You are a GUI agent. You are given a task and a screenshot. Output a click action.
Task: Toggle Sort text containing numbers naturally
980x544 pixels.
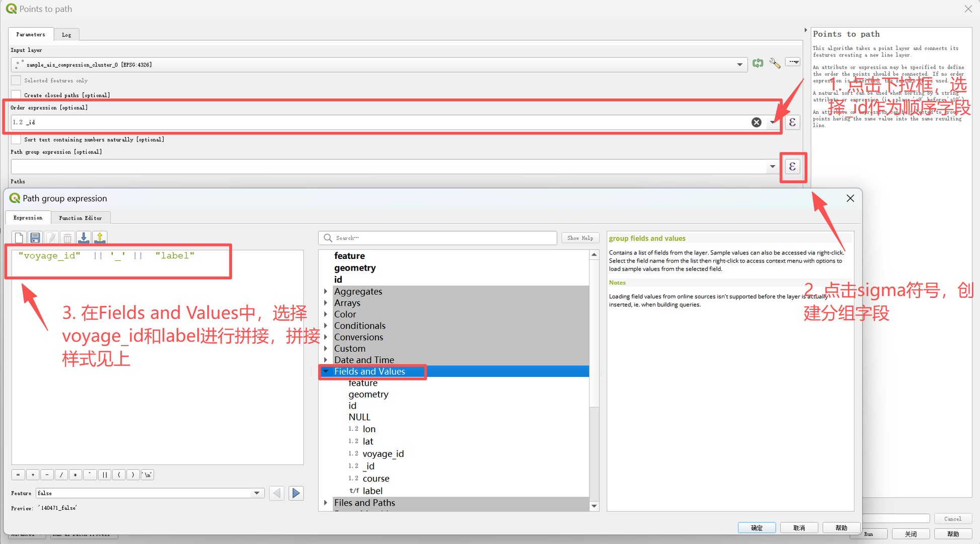click(x=16, y=140)
